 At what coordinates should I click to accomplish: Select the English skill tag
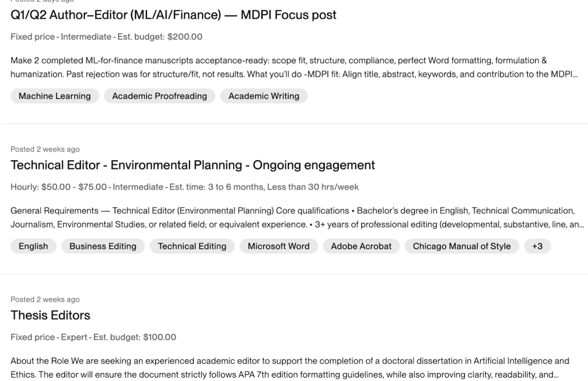33,246
